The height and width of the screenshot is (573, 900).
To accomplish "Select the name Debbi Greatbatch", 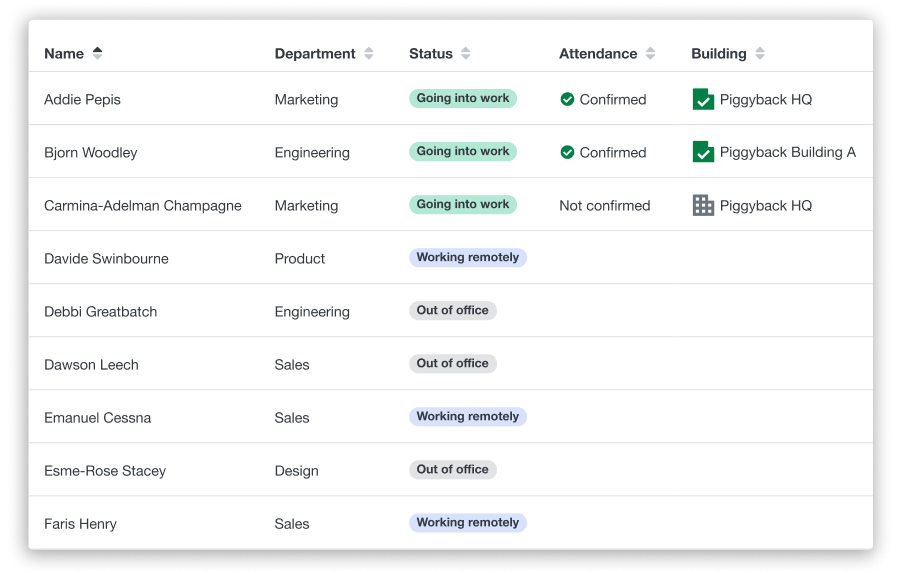I will pos(100,312).
